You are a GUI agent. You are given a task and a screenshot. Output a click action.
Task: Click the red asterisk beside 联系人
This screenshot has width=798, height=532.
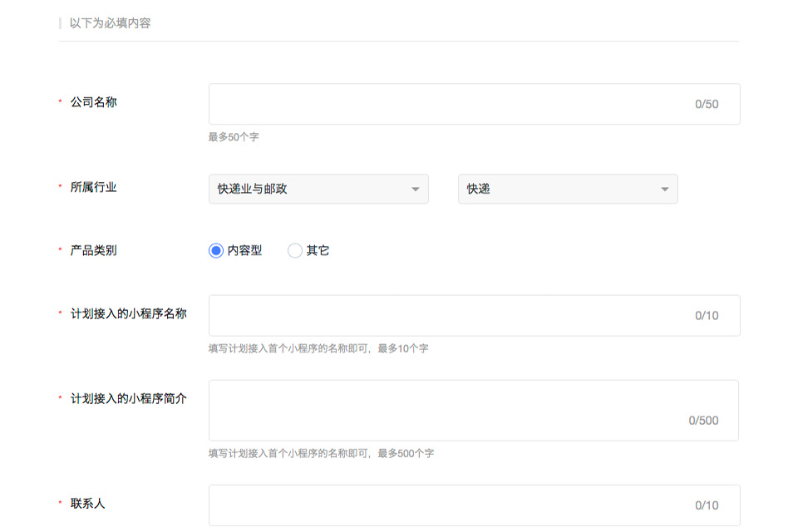(x=58, y=503)
